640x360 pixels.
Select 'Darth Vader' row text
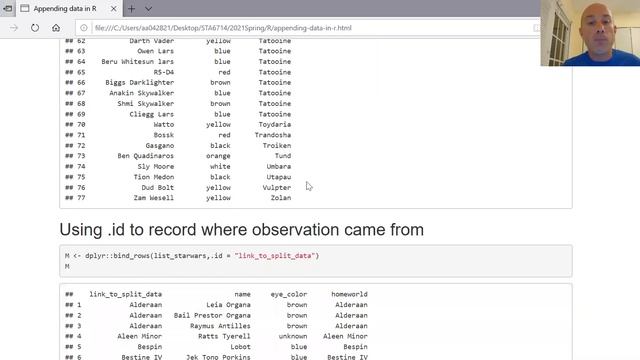(151, 41)
